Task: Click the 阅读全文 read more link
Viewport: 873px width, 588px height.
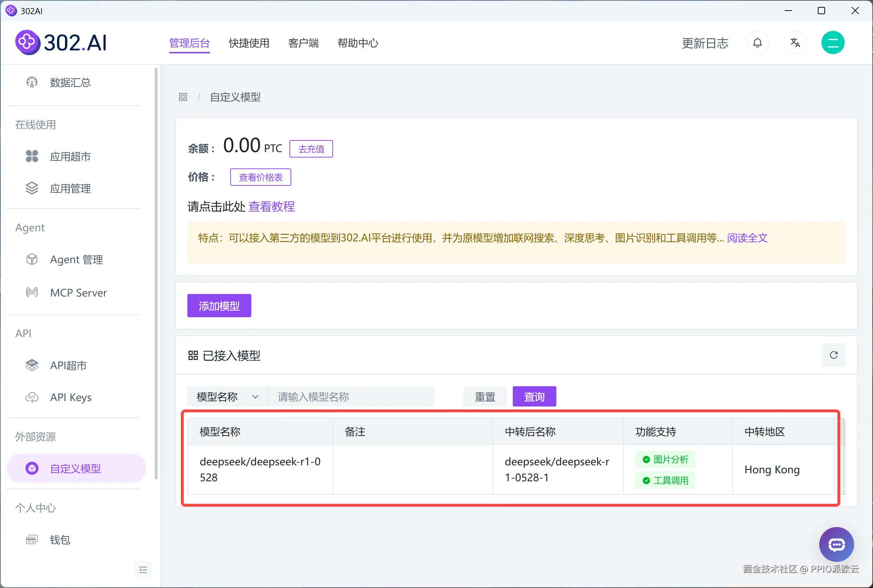Action: click(x=747, y=238)
